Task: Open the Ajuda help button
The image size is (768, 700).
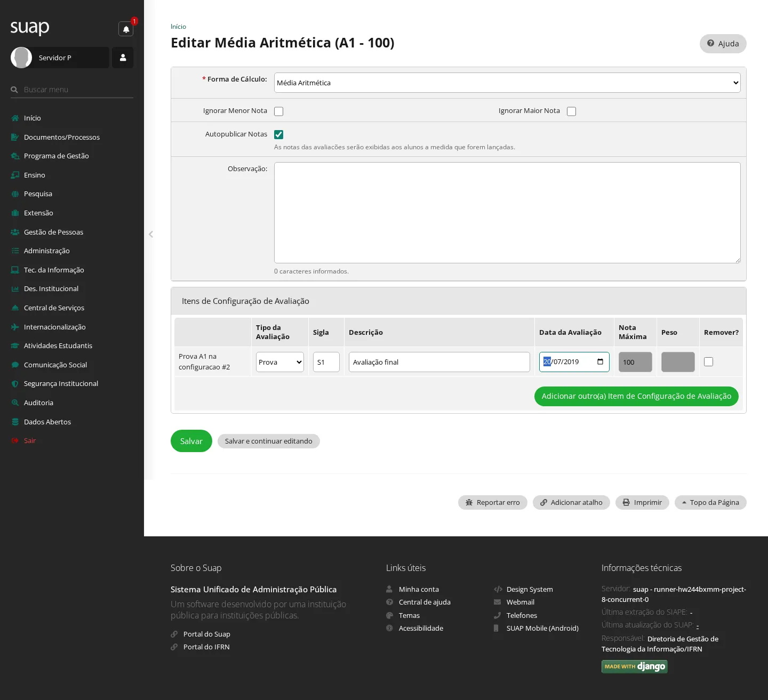Action: click(723, 44)
